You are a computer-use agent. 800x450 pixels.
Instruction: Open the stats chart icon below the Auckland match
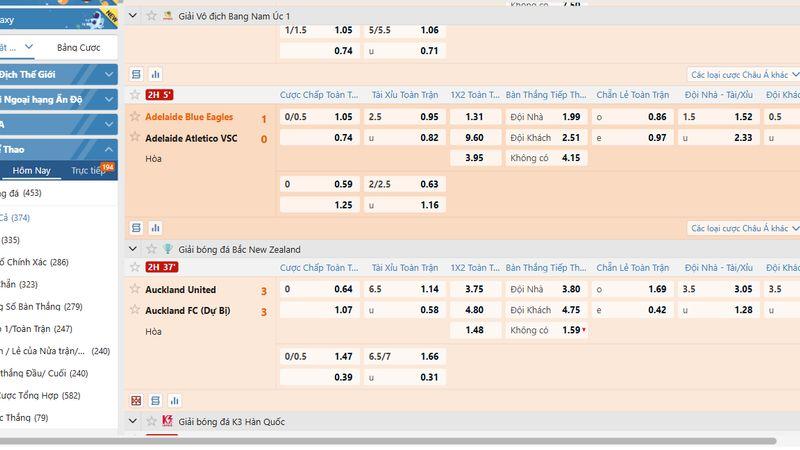[x=174, y=401]
